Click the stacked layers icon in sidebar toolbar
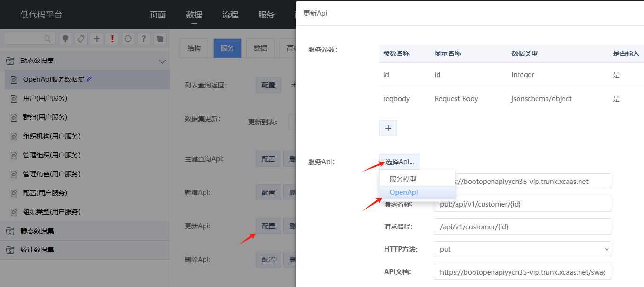Viewport: 644px width, 287px height. coord(160,39)
